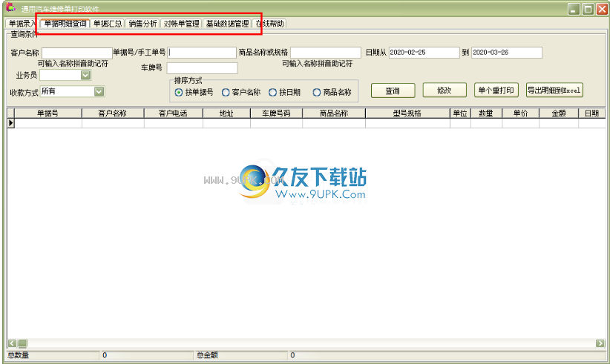Click the horizontal scrollbar thumb
610x364 pixels.
(22, 343)
